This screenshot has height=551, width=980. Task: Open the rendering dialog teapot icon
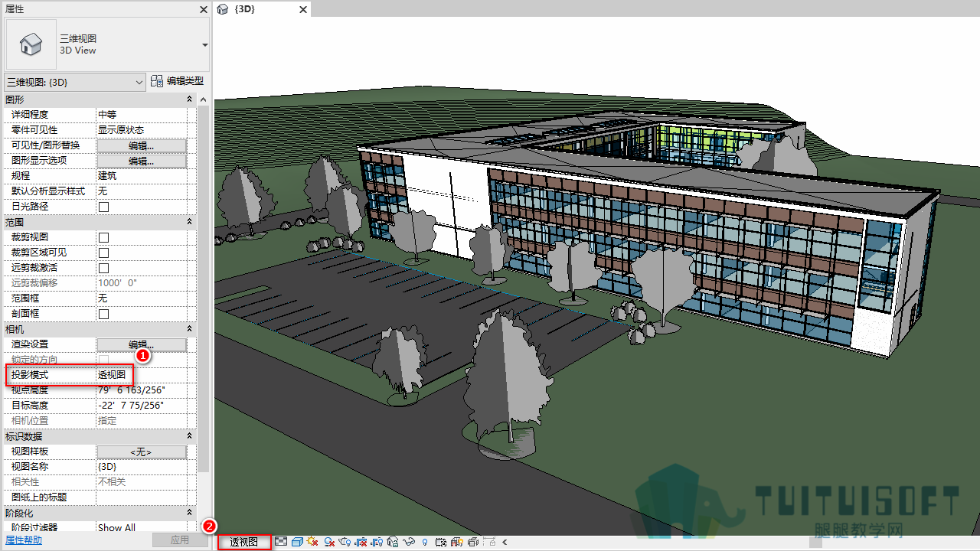[345, 542]
